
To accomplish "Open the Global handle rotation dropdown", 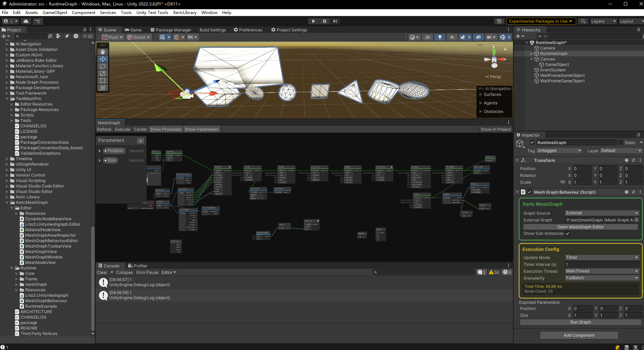I will [139, 37].
